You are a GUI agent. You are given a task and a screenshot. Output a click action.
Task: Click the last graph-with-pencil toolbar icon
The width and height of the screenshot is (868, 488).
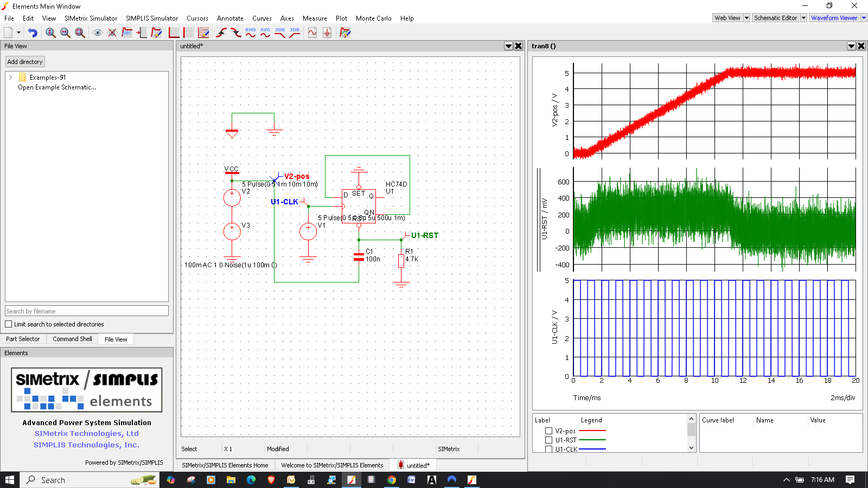point(345,33)
